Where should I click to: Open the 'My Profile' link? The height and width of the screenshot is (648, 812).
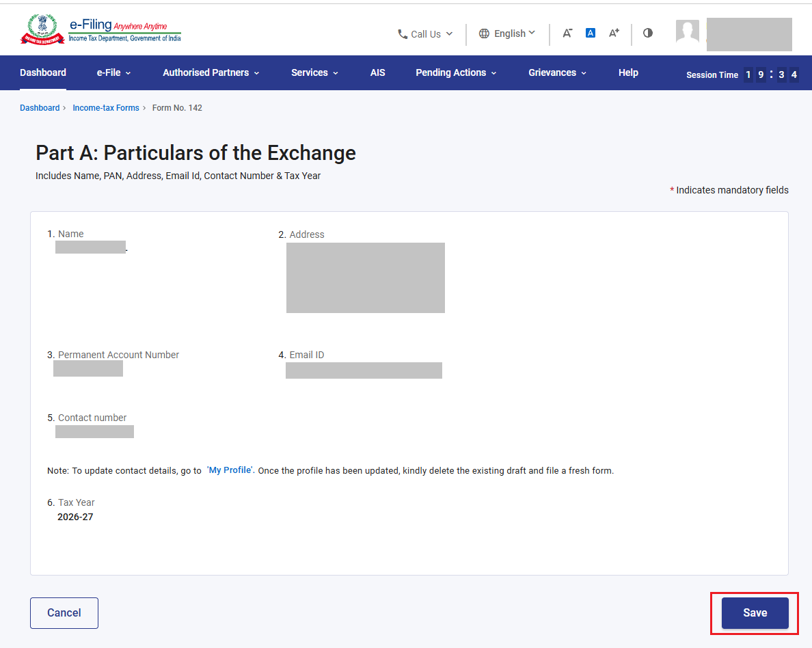click(x=230, y=470)
